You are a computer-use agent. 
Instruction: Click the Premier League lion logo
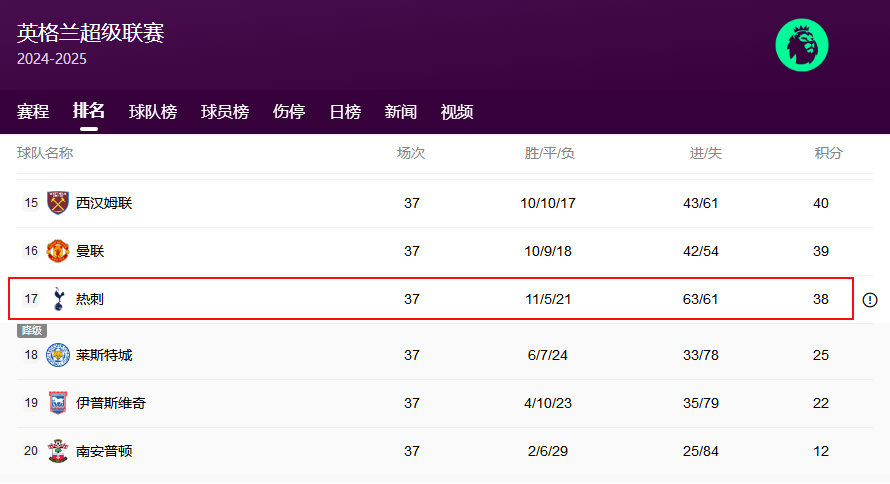tap(802, 46)
